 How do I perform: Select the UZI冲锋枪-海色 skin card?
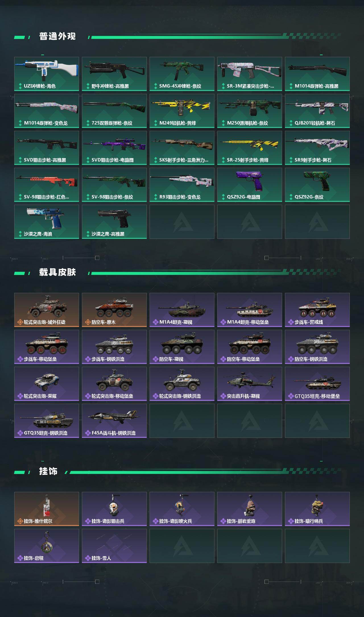47,74
